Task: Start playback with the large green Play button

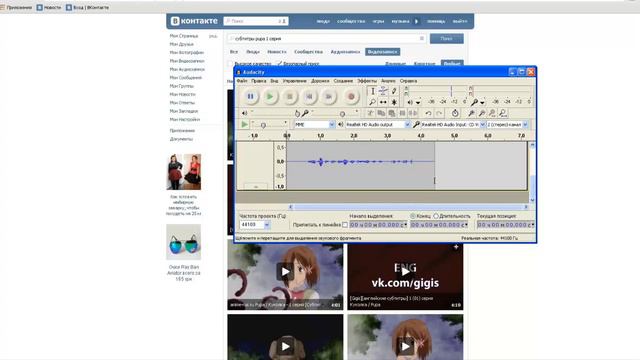Action: pos(270,97)
